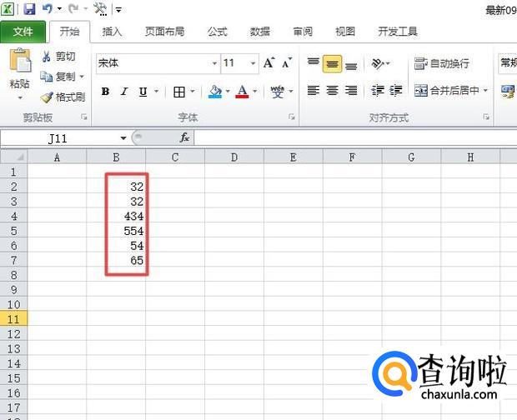517x420 pixels.
Task: Open the 合并后居中 dropdown arrow
Action: [x=485, y=90]
